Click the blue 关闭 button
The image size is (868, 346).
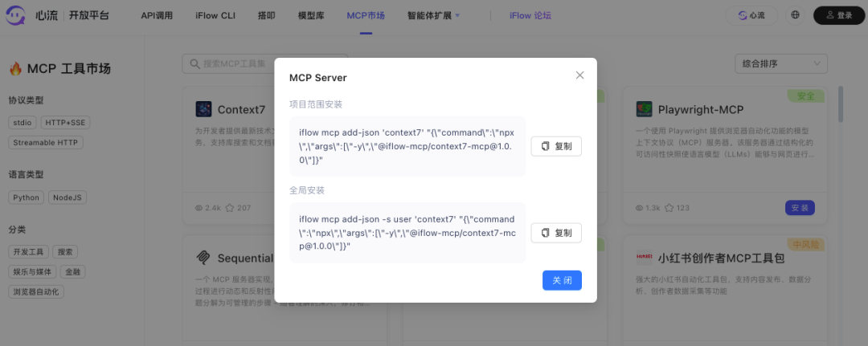562,280
